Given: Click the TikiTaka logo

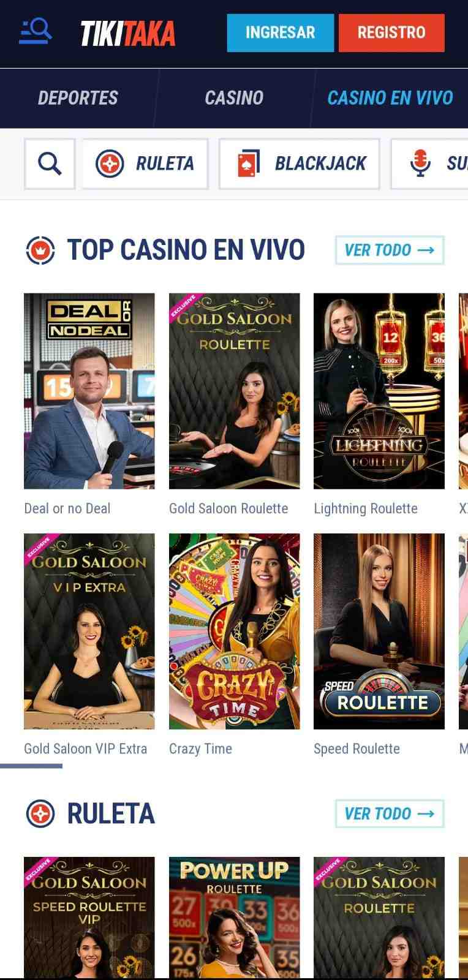Looking at the screenshot, I should (x=128, y=33).
